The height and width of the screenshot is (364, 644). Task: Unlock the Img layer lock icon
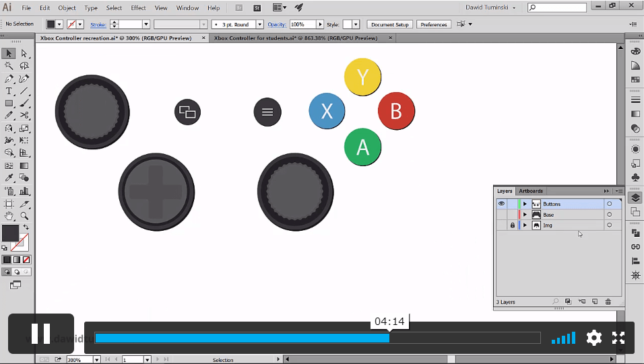point(512,225)
